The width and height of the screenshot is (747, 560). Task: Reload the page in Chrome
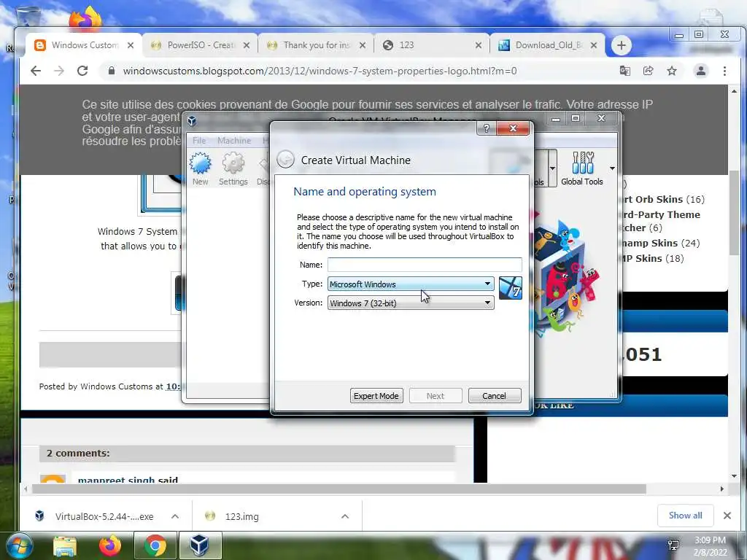tap(82, 71)
